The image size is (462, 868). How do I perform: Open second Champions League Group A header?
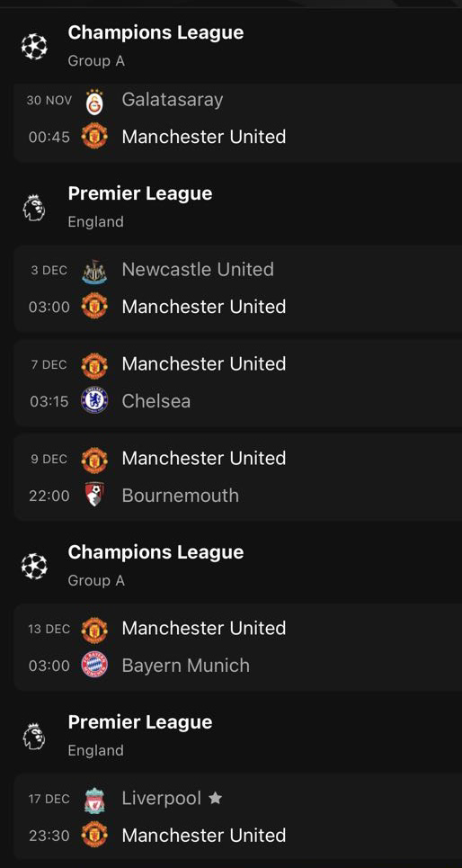(x=155, y=565)
